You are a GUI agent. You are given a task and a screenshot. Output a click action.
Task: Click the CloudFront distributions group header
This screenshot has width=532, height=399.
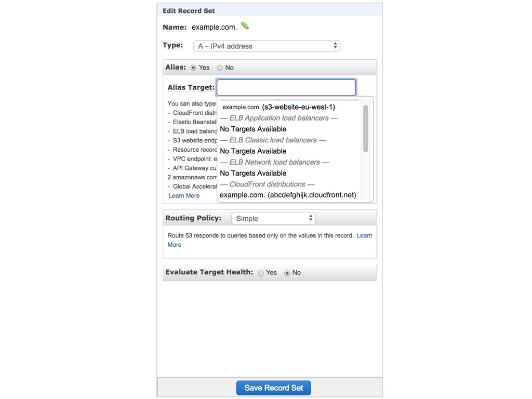[268, 184]
